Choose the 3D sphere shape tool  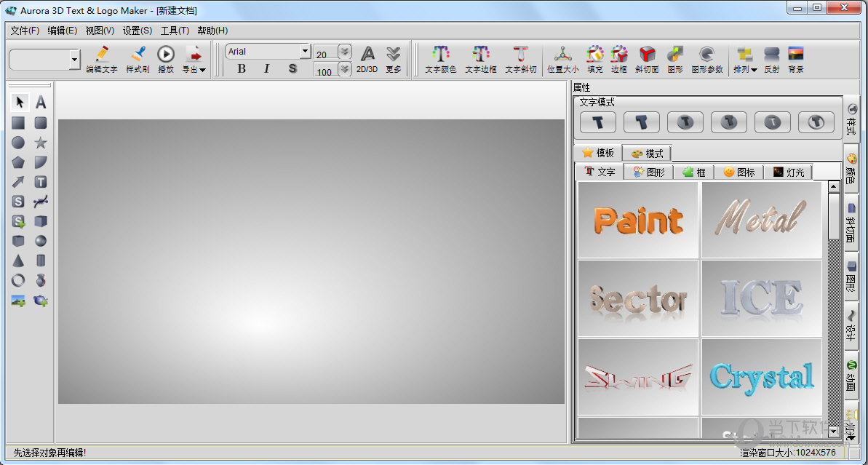click(x=41, y=241)
